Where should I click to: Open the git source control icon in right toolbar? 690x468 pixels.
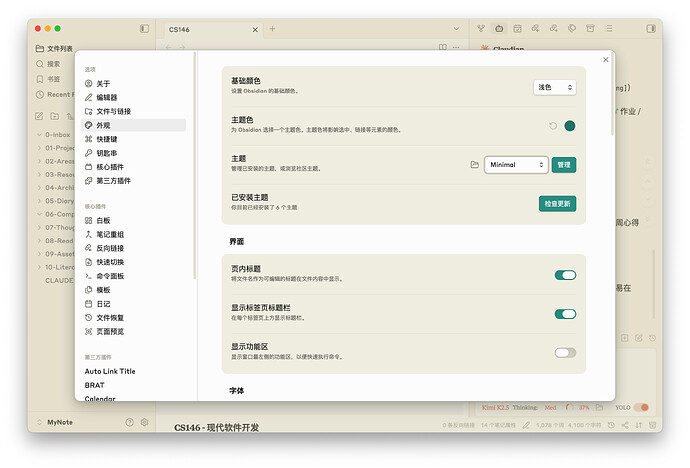pyautogui.click(x=481, y=29)
